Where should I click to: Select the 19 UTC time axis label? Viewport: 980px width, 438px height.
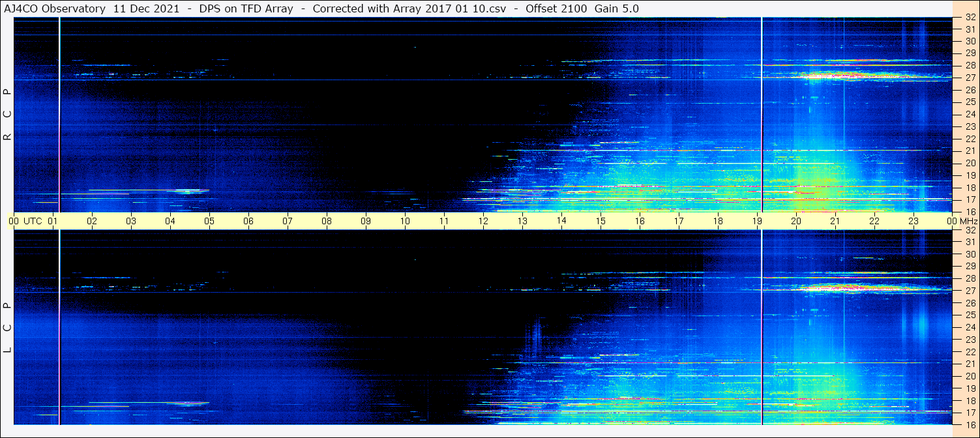[x=757, y=221]
